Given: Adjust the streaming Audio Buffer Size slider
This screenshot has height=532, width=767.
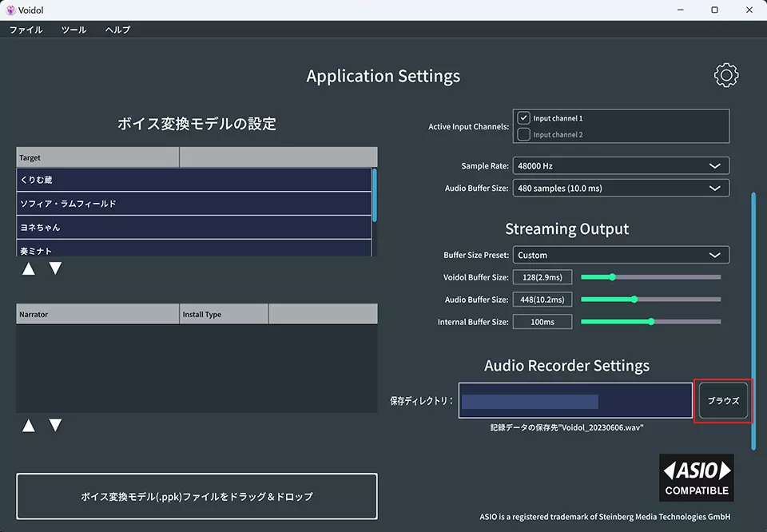Looking at the screenshot, I should click(650, 300).
